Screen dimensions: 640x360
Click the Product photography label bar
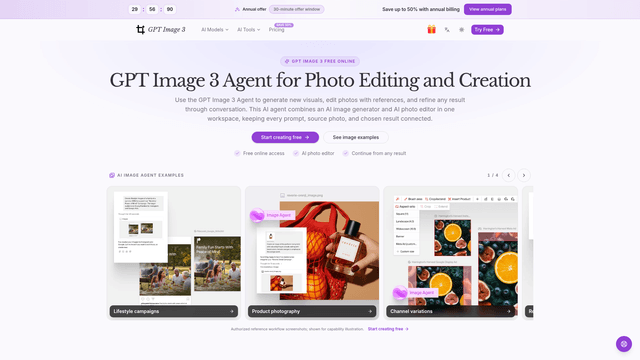312,311
